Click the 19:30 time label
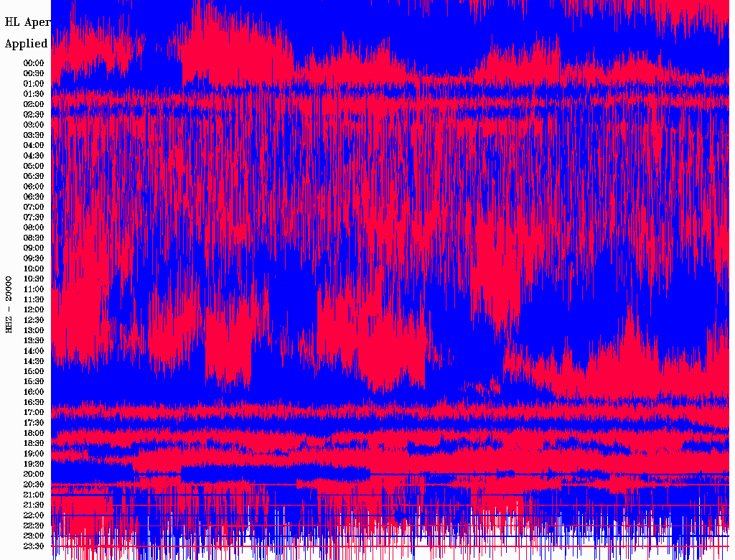The image size is (735, 560). (x=34, y=464)
